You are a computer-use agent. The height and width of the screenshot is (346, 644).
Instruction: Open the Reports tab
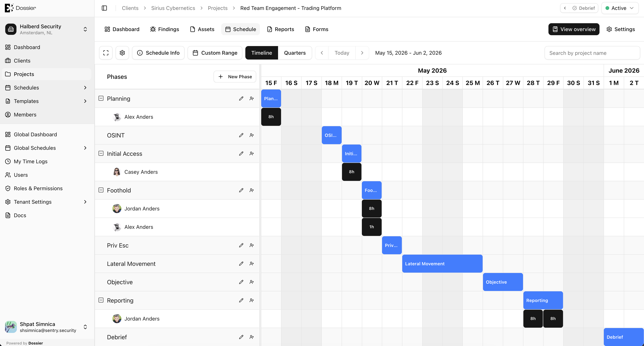[x=280, y=29]
